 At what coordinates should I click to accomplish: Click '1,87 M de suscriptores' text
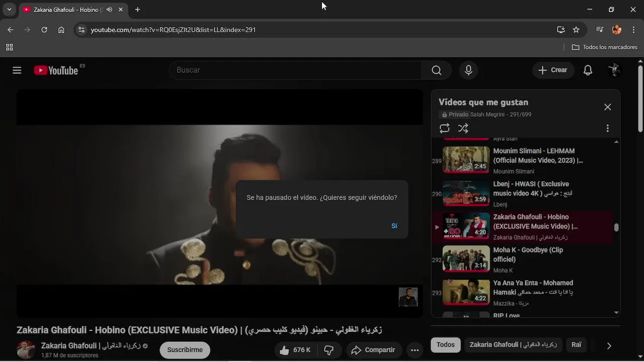tap(69, 355)
